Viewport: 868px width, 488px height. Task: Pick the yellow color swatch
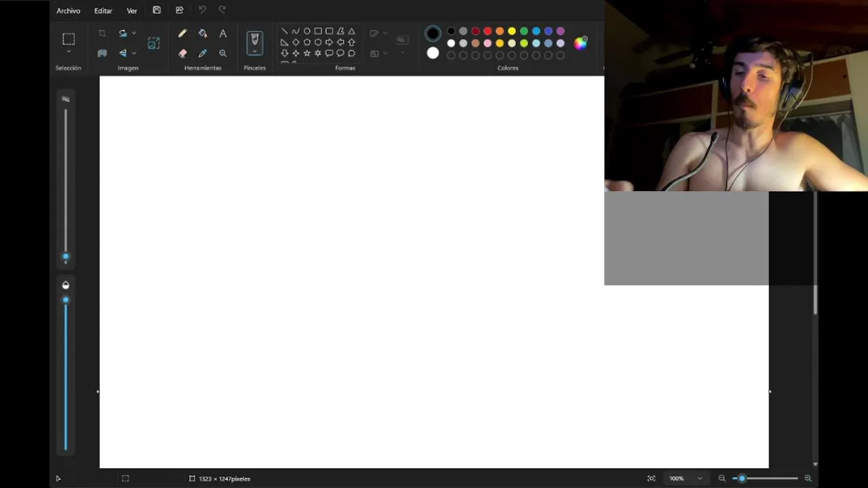pos(512,31)
